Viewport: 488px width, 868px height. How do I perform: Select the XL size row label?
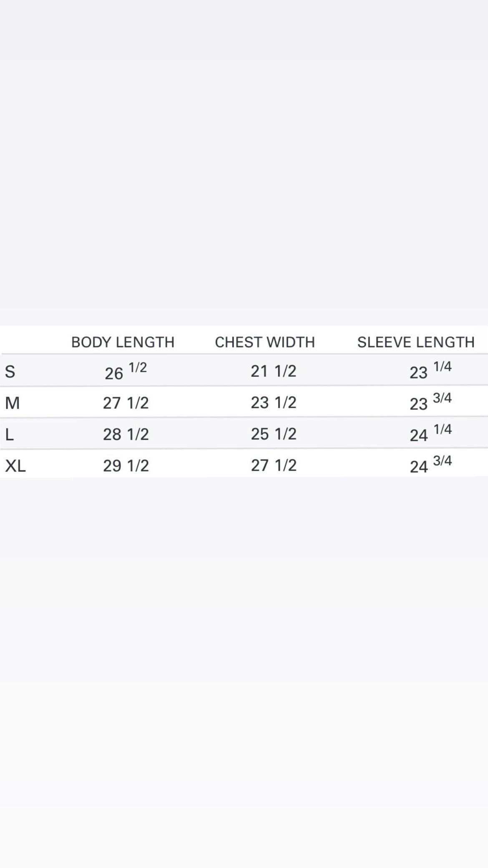pos(15,466)
